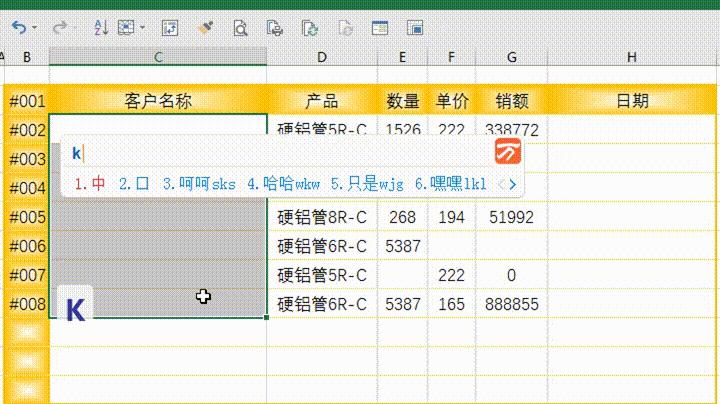Click the Undo arrow icon

19,28
